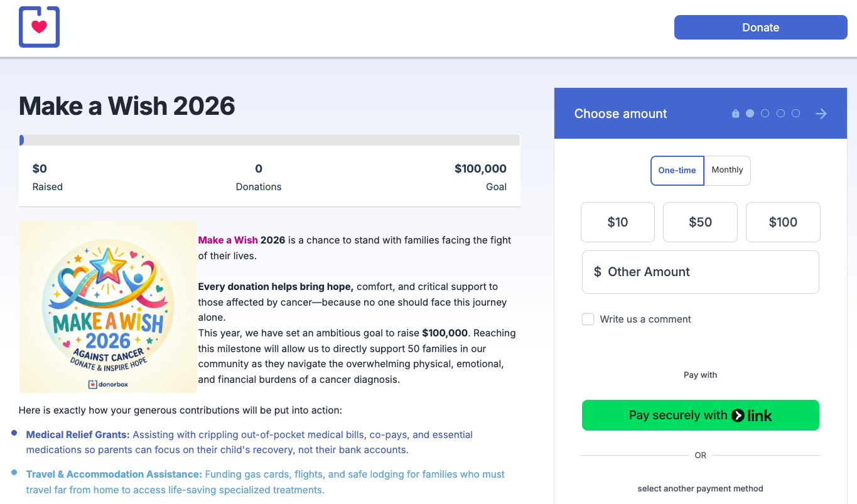Click select another payment method
The width and height of the screenshot is (857, 504).
tap(701, 488)
